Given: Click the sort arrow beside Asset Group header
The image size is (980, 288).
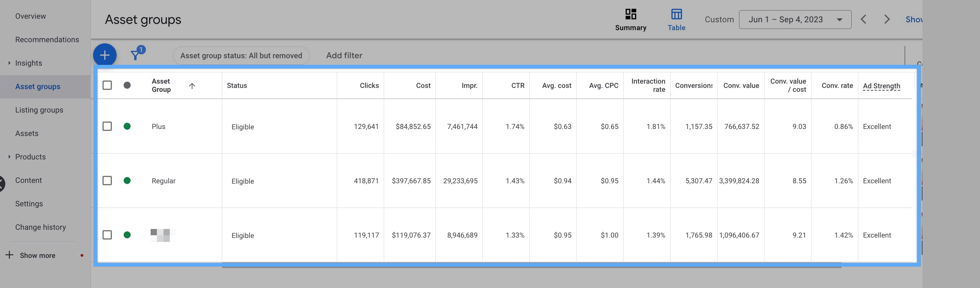Looking at the screenshot, I should coord(192,86).
